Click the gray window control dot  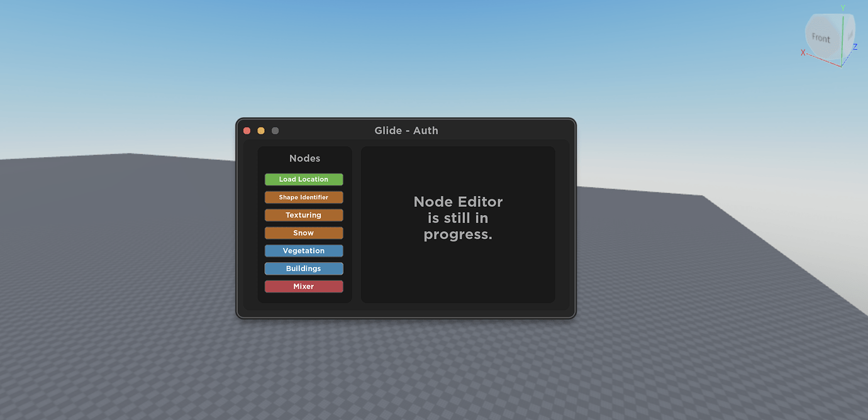[x=274, y=130]
